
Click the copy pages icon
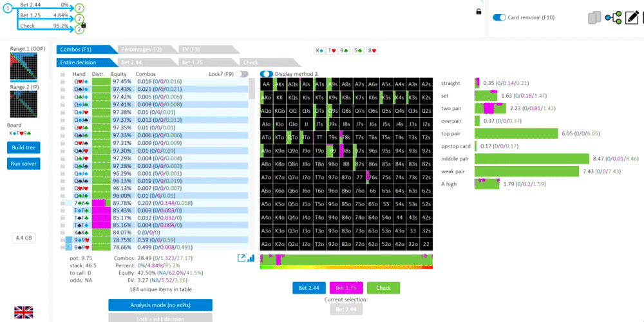pos(594,18)
